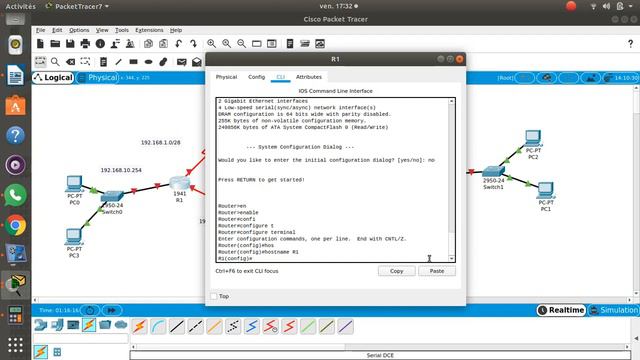Click Activités in the top bar
This screenshot has width=640, height=360.
click(20, 6)
